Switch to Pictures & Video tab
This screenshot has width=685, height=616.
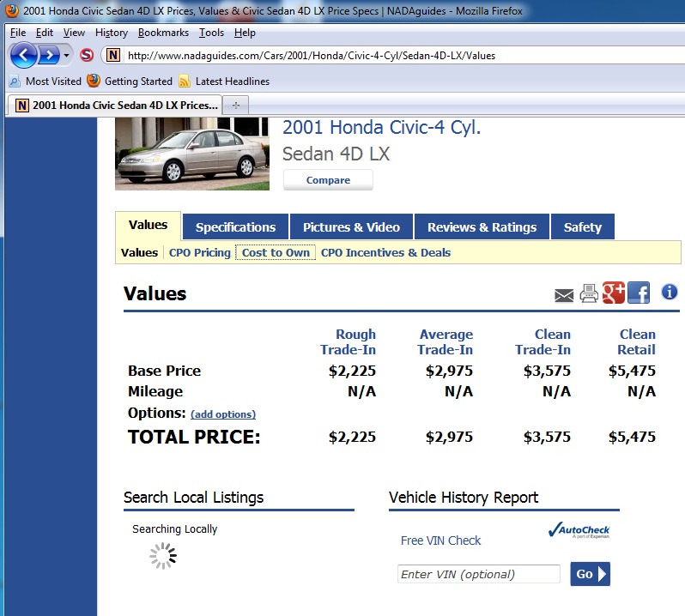351,227
